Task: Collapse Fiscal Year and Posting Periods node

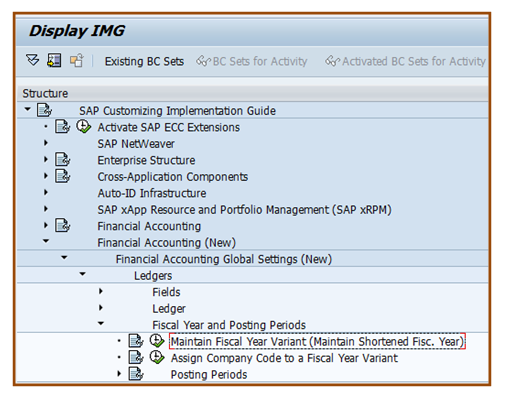Action: coord(101,323)
